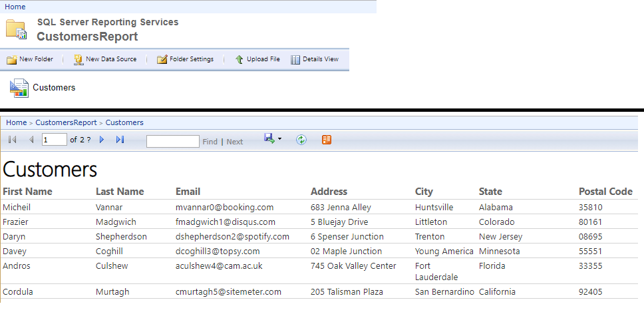Select the cell Micheil
Screen dimensions: 644x332
pyautogui.click(x=17, y=207)
